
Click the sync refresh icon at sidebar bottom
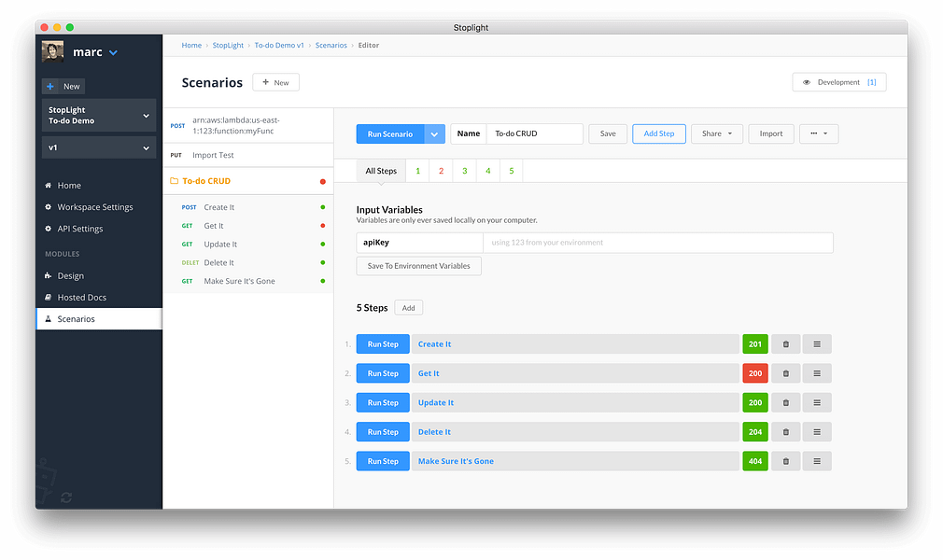click(x=66, y=497)
